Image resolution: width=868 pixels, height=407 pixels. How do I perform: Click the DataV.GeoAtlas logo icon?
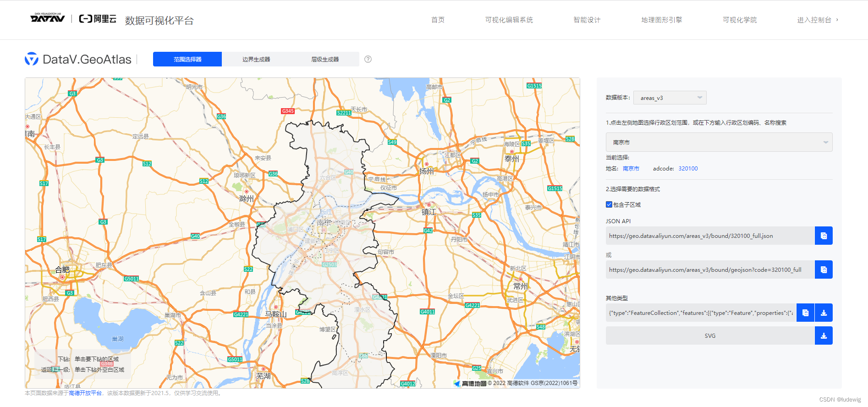(32, 59)
